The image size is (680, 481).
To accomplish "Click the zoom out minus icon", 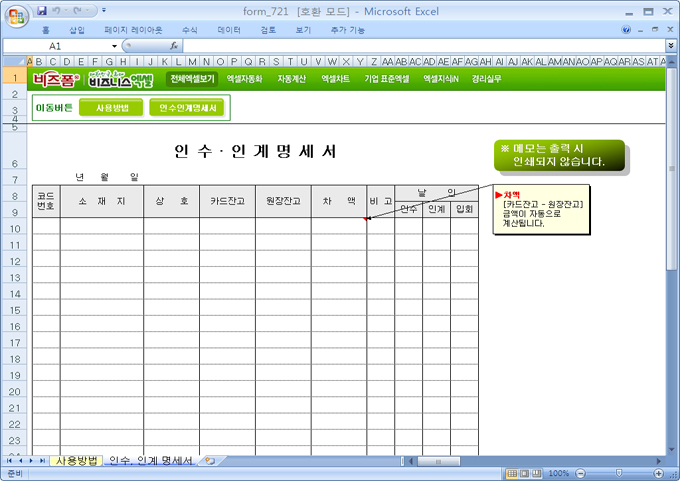I will 580,473.
